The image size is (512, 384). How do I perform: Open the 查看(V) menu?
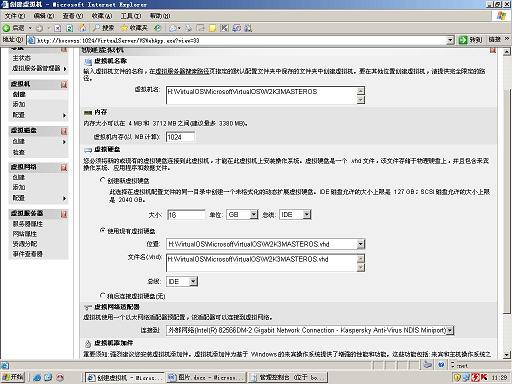(x=73, y=16)
